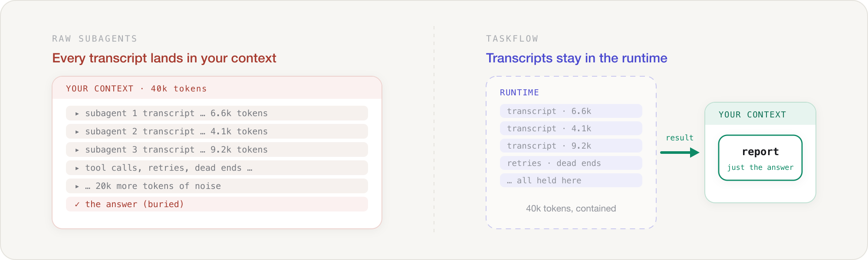Image resolution: width=868 pixels, height=260 pixels.
Task: Select the 'subagent 2 transcript … 4.1k tokens' row
Action: coord(217,131)
